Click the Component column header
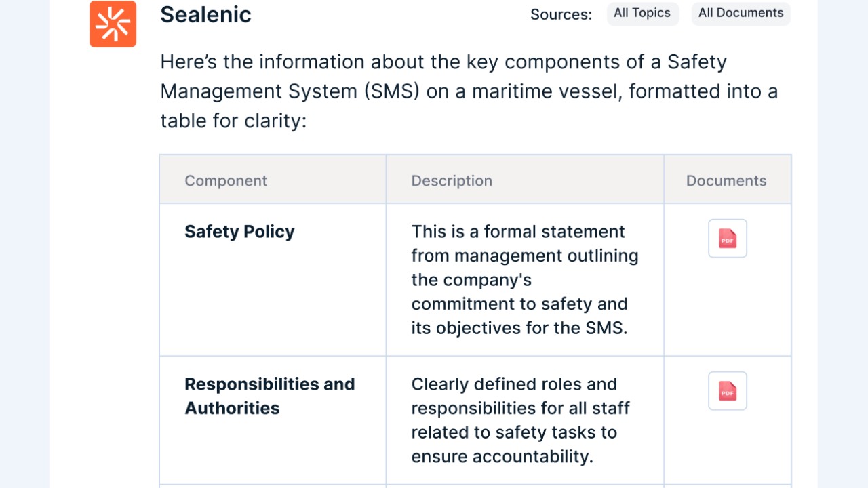The width and height of the screenshot is (868, 488). pos(226,181)
